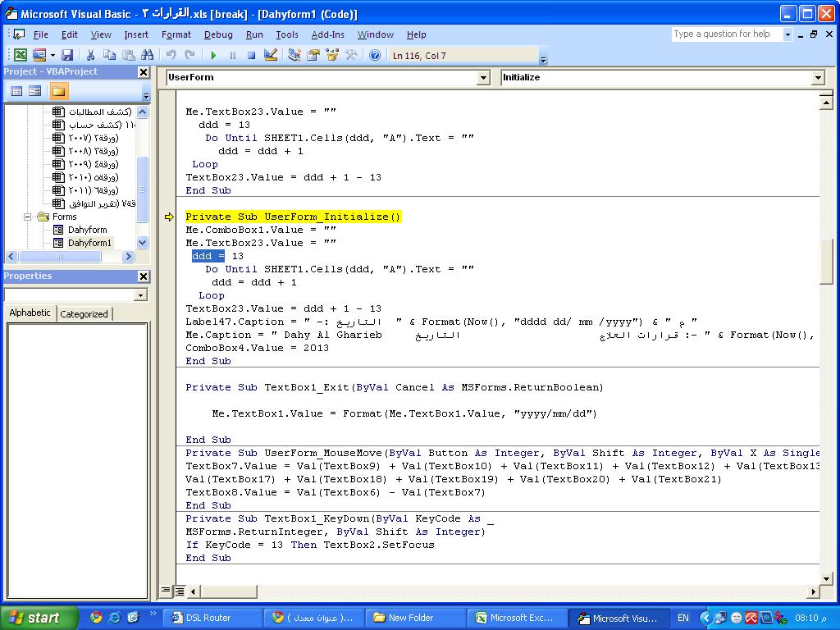This screenshot has height=630, width=840.
Task: Toggle Folders button in Project pane
Action: [x=58, y=91]
